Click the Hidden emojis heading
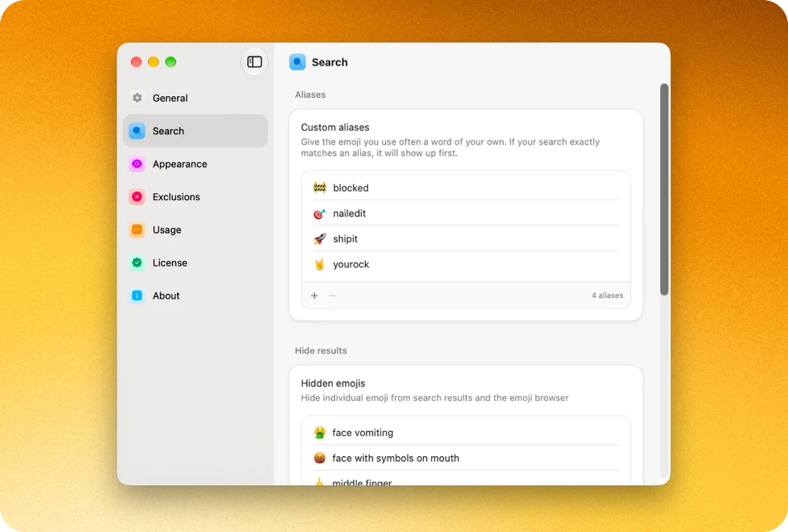The image size is (788, 532). point(333,383)
